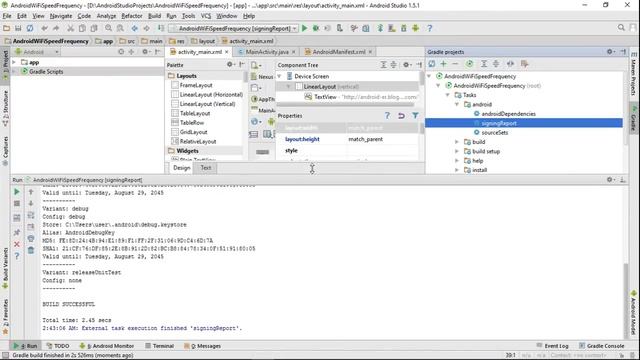Click the plus icon in Gradle projects toolbar
The image size is (640, 360).
tap(443, 64)
